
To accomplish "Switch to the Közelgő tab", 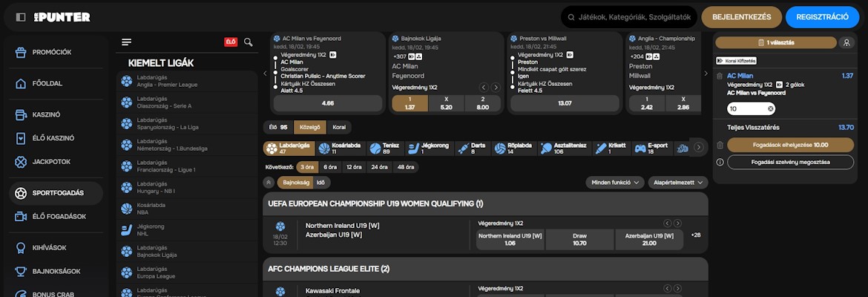I will coord(310,128).
